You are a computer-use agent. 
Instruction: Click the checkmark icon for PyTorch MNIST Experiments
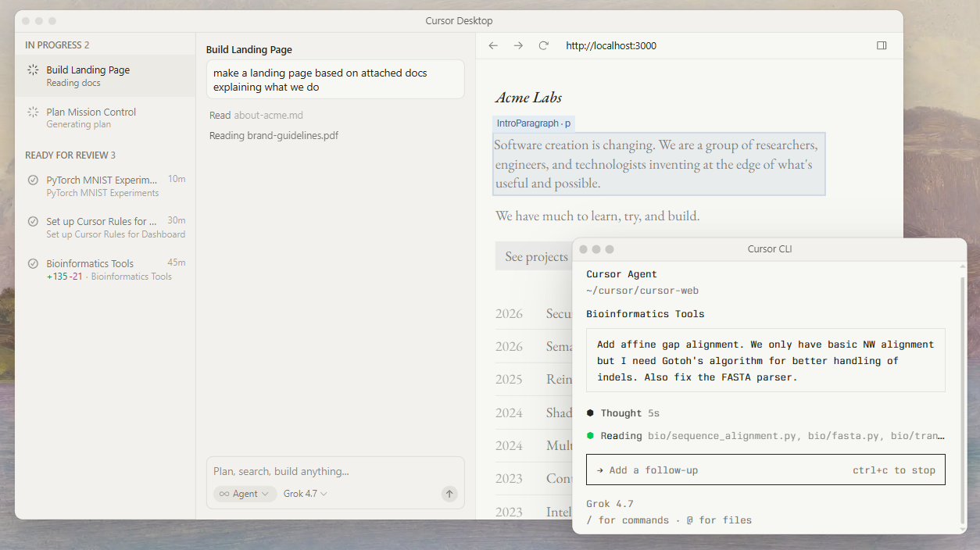click(x=33, y=180)
